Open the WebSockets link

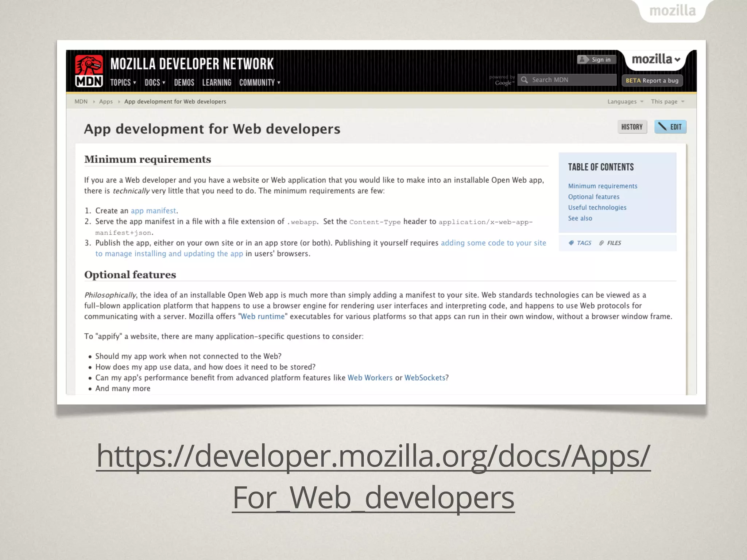[425, 378]
